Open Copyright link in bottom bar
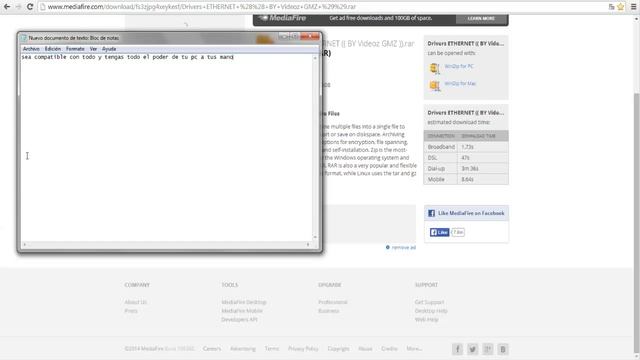 pos(338,349)
